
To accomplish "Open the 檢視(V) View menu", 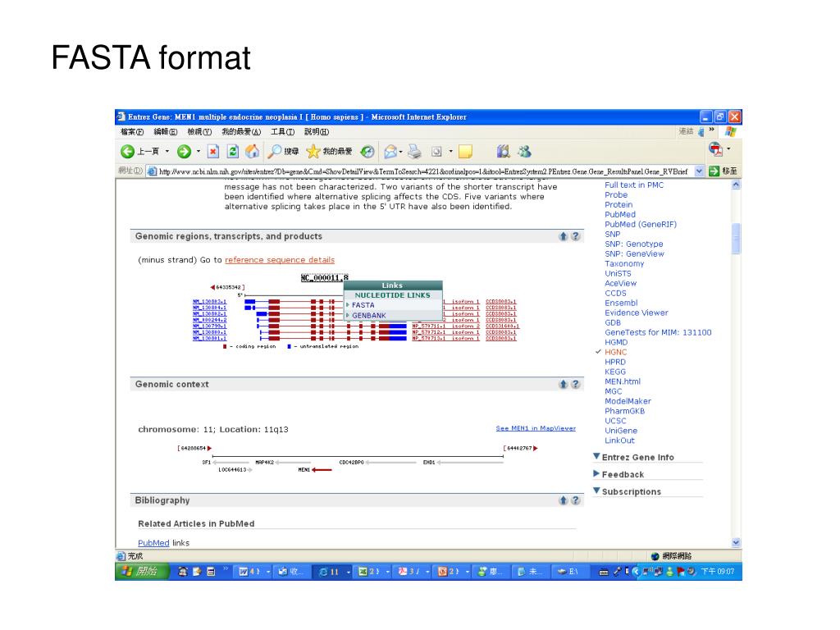I will click(x=199, y=132).
